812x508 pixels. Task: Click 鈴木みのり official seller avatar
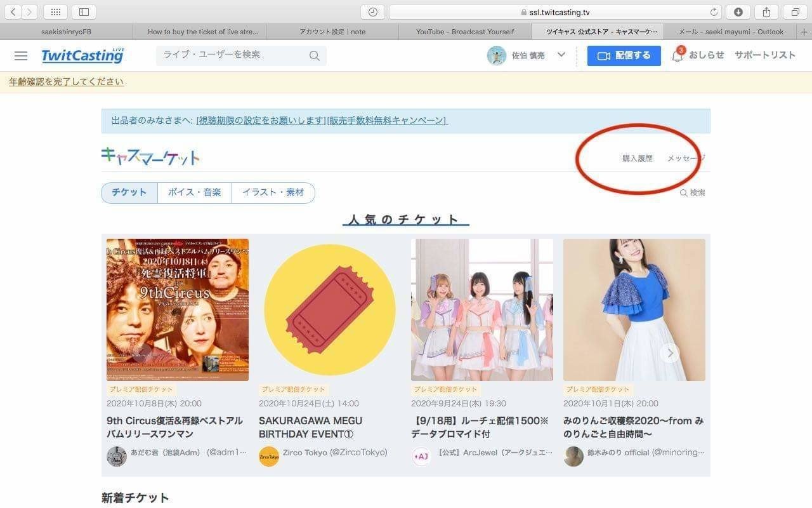[x=573, y=457]
